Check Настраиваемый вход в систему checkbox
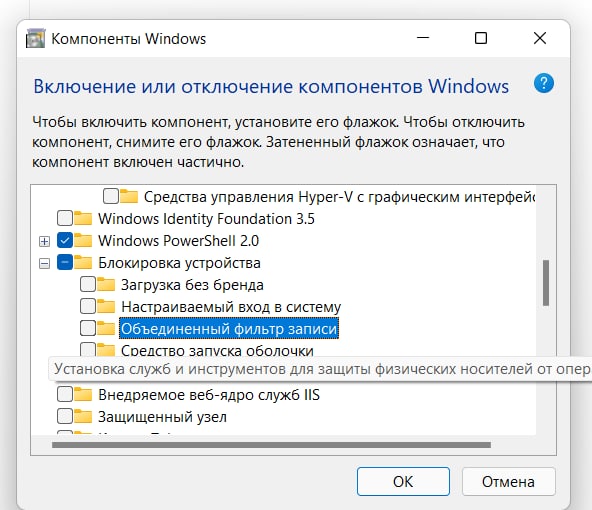Viewport: 592px width, 510px height. point(88,306)
